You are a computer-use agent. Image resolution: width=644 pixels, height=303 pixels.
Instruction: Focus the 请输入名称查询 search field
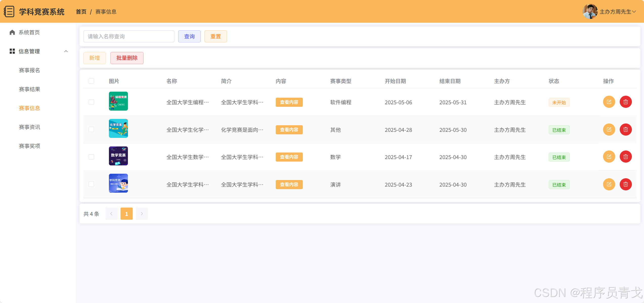pyautogui.click(x=129, y=36)
